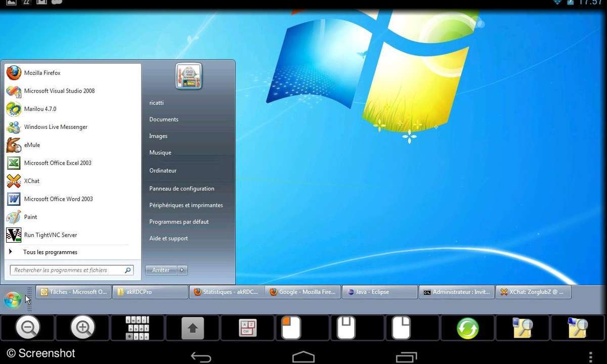Open Windows Live Messenger
The height and width of the screenshot is (364, 607).
pos(72,127)
